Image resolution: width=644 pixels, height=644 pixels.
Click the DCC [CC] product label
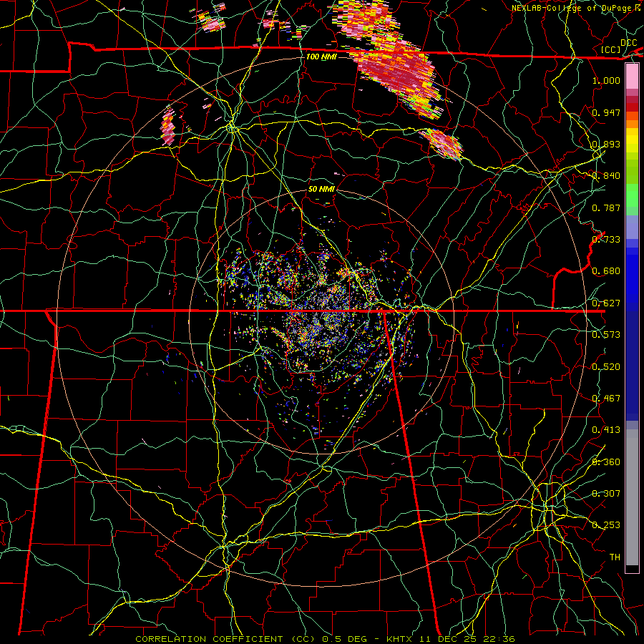tap(620, 46)
